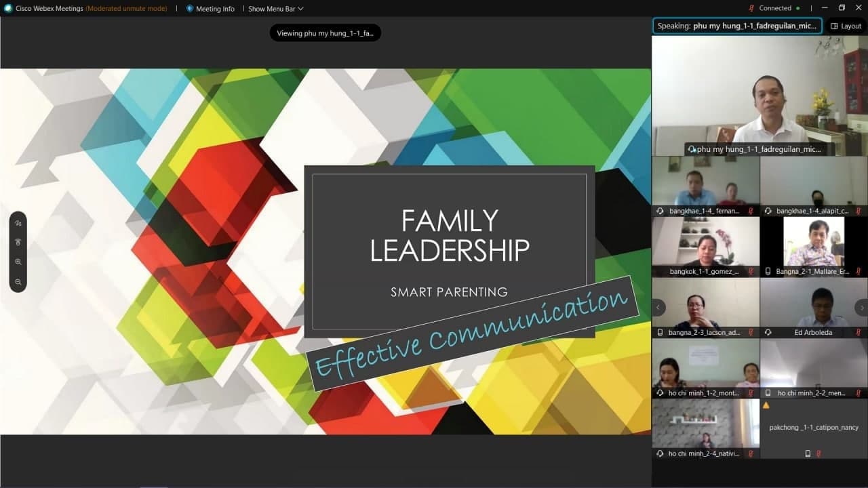
Task: Click the SMART PARENTING subtitle on slide
Action: tap(449, 292)
